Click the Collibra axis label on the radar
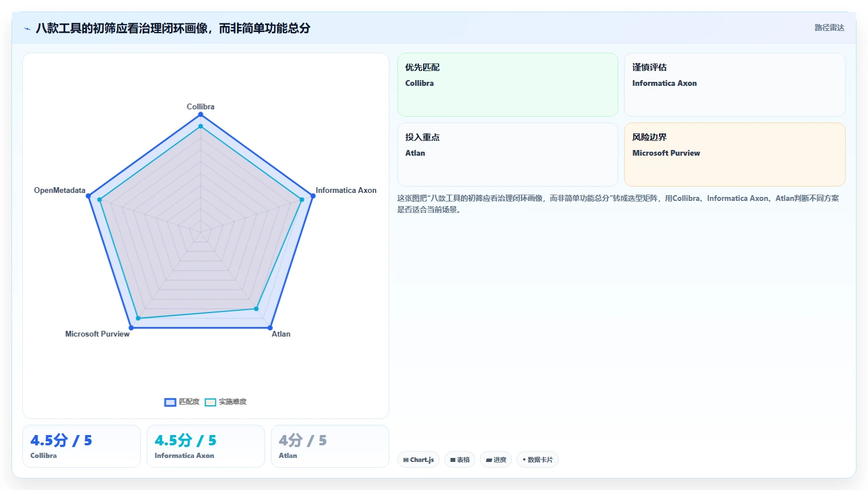The image size is (868, 490). pos(200,106)
